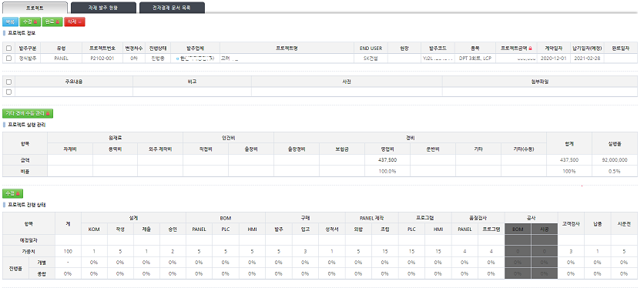This screenshot has width=644, height=288.
Task: Click the 진행중 status cell
Action: click(158, 59)
